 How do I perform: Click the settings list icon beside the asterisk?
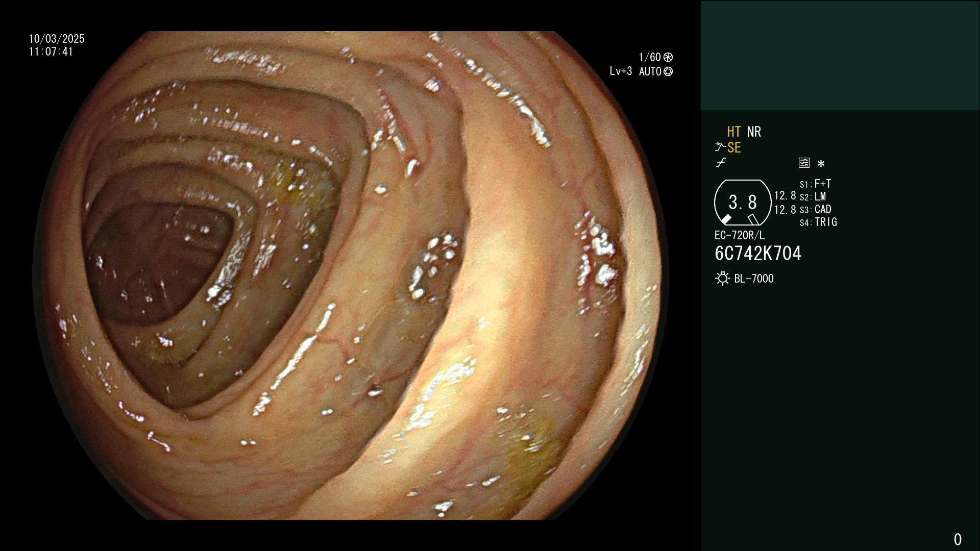pyautogui.click(x=804, y=163)
